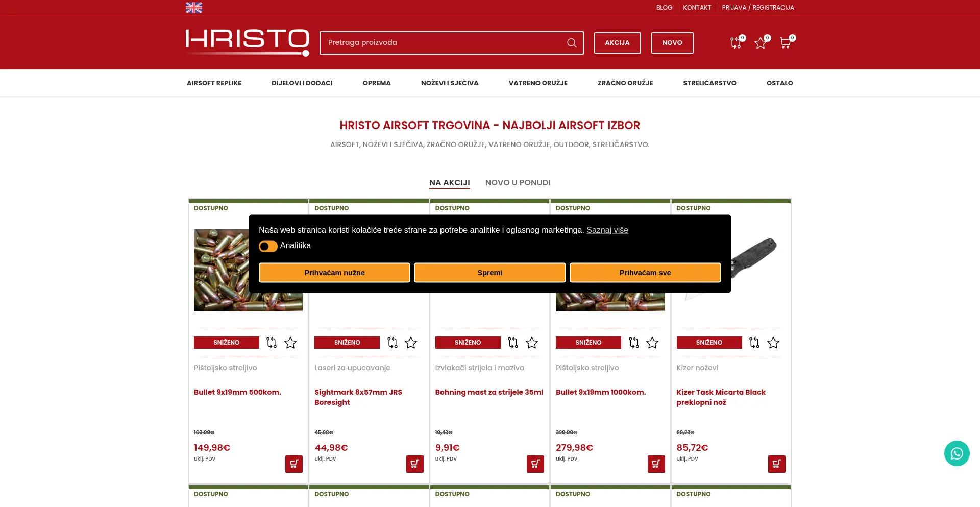Open the BLOG link
980x507 pixels.
[664, 8]
